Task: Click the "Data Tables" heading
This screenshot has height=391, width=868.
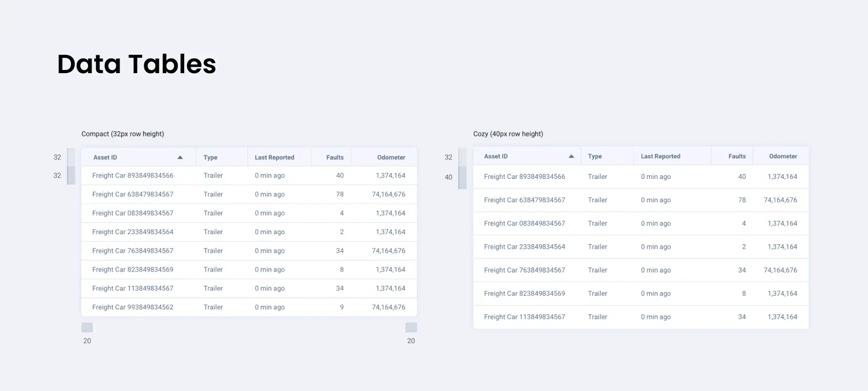Action: point(136,64)
